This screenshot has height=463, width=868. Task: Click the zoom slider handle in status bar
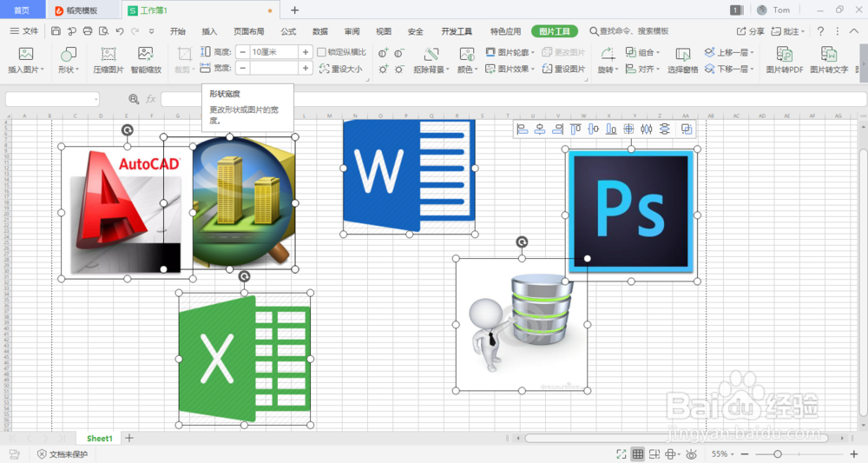click(777, 454)
